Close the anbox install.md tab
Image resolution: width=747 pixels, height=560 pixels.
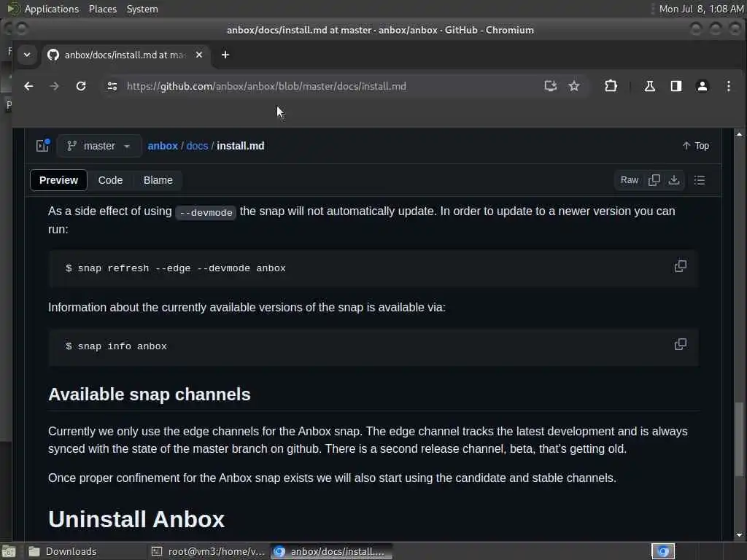[199, 55]
